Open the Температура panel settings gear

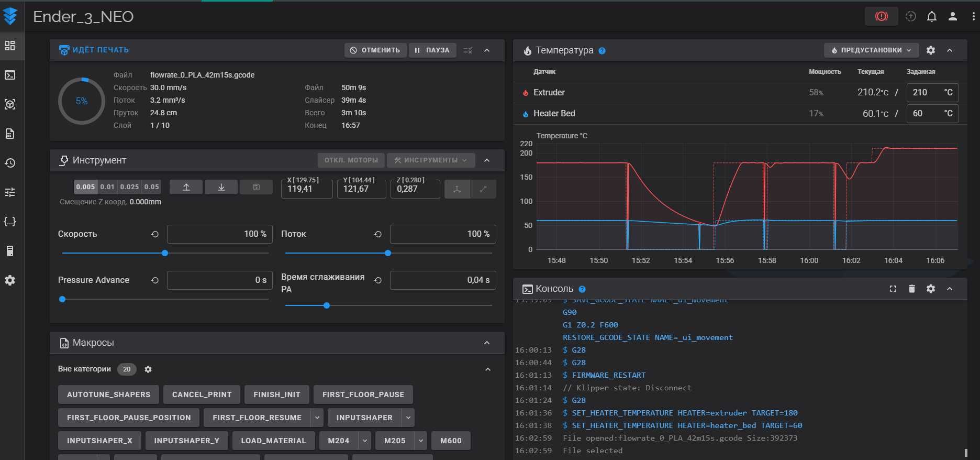931,50
